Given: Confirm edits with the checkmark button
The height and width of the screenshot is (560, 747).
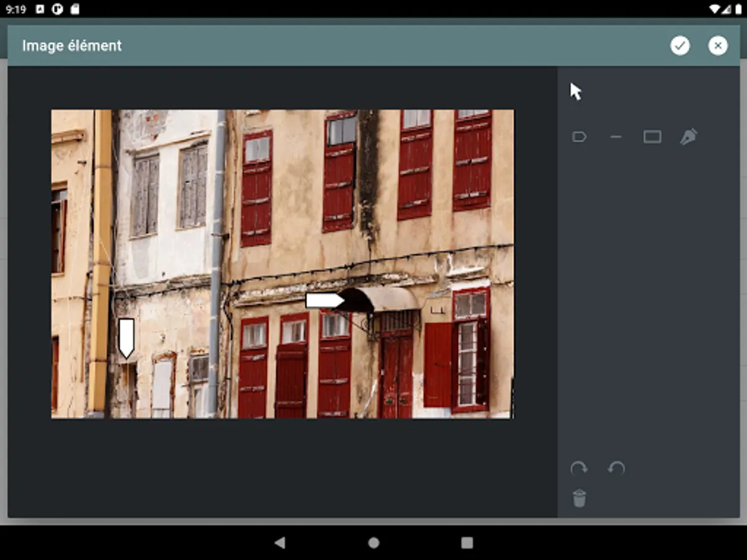Looking at the screenshot, I should coord(680,45).
